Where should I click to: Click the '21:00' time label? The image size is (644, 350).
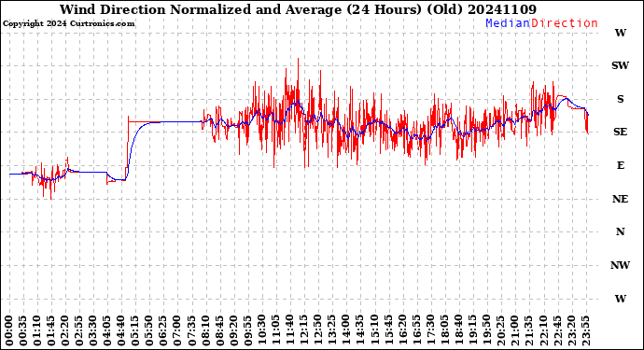[x=514, y=330]
